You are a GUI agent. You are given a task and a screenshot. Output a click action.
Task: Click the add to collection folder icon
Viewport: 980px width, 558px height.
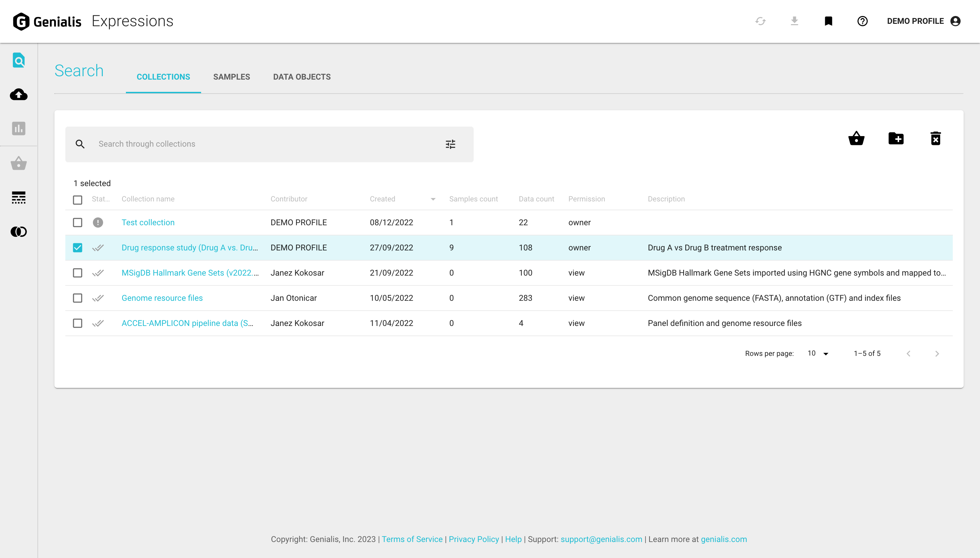pyautogui.click(x=896, y=138)
